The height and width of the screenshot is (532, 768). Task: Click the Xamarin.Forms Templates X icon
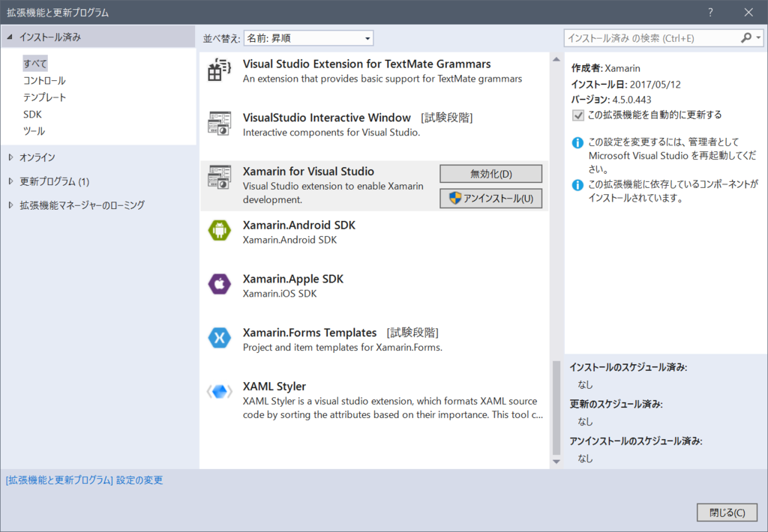[219, 338]
